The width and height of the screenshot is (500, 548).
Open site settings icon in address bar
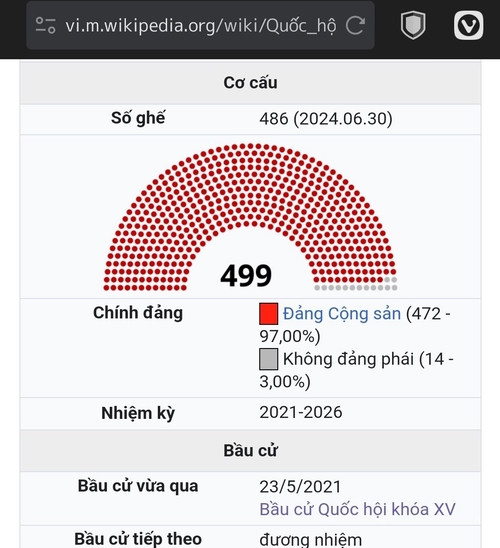45,26
